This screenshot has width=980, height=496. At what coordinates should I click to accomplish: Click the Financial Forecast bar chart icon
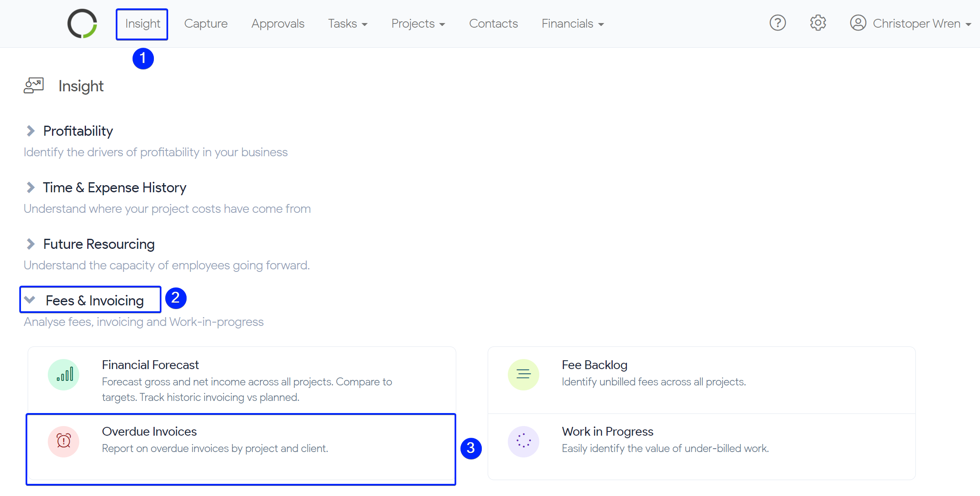click(64, 375)
